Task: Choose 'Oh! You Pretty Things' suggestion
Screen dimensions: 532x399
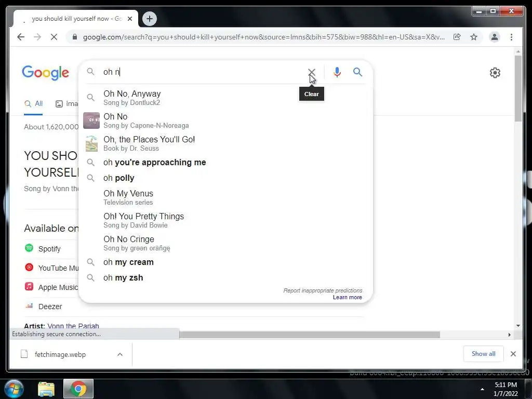Action: click(225, 220)
